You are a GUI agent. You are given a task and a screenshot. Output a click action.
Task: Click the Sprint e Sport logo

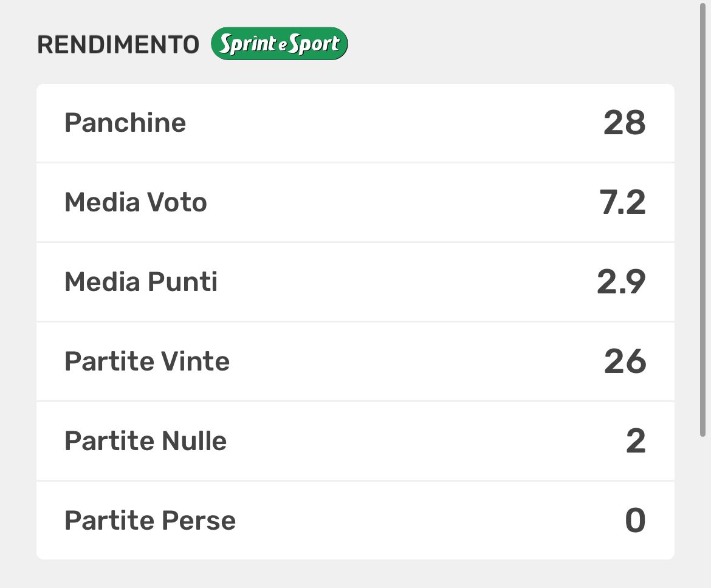coord(279,44)
